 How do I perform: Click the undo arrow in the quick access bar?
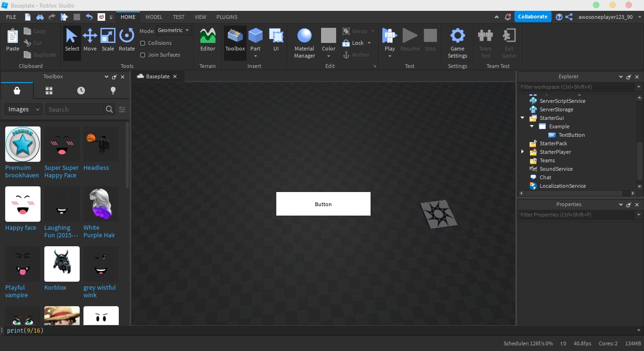pos(89,17)
